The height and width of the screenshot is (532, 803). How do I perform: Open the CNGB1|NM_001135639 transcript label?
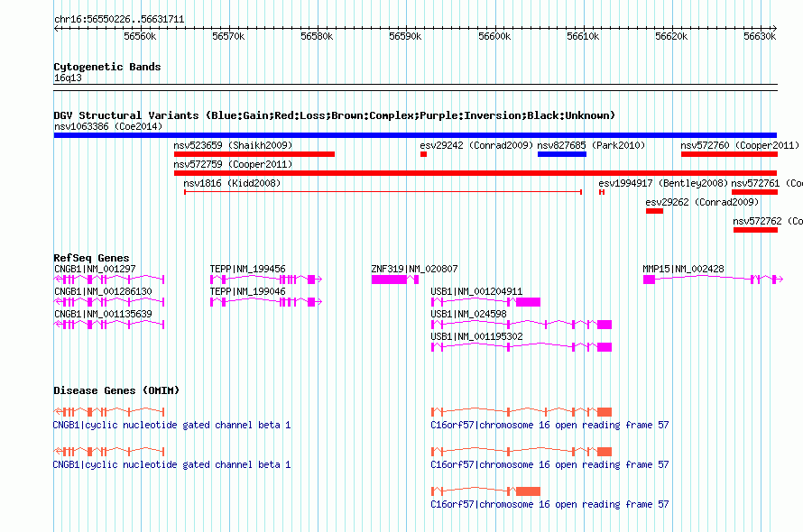103,314
